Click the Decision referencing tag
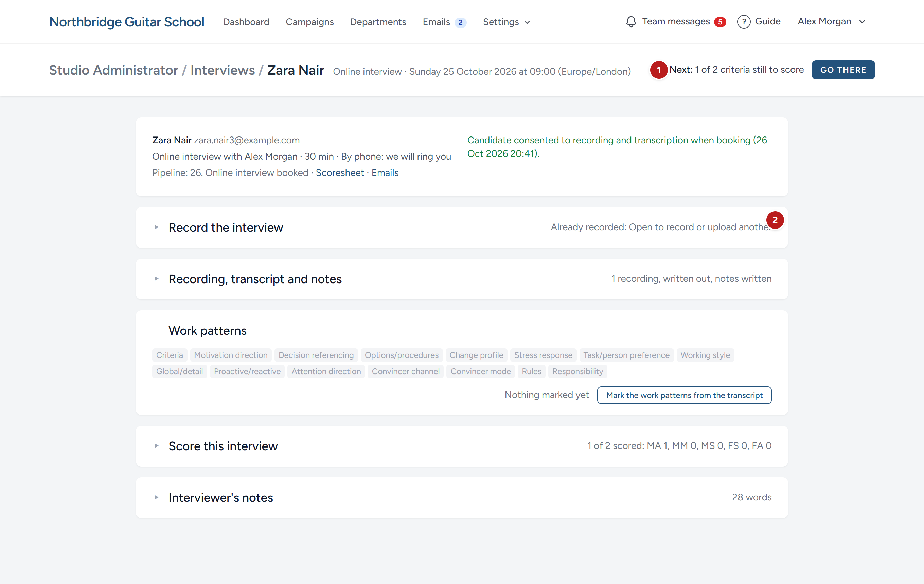 pos(316,355)
